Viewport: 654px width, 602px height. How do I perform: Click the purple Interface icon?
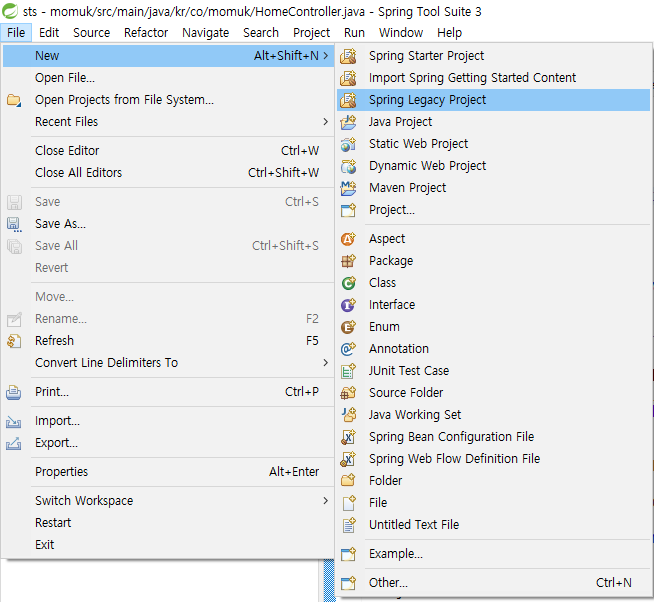(x=348, y=305)
